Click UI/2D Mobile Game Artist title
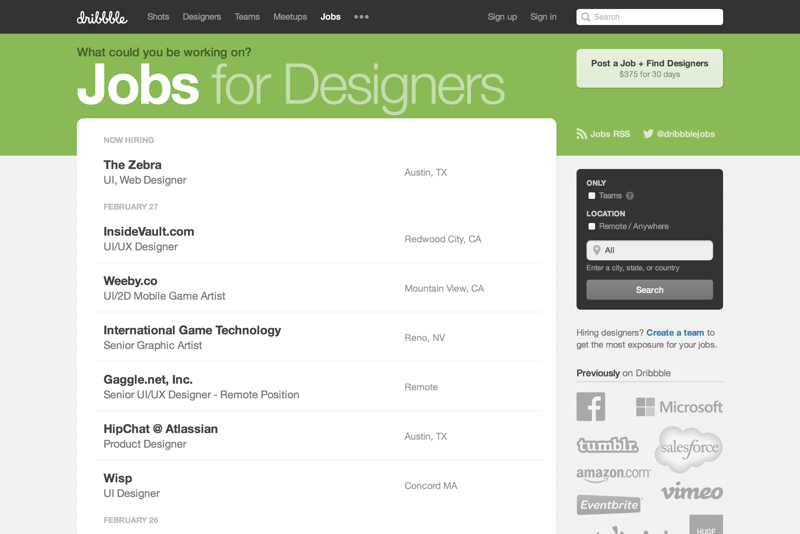The image size is (800, 534). [164, 296]
